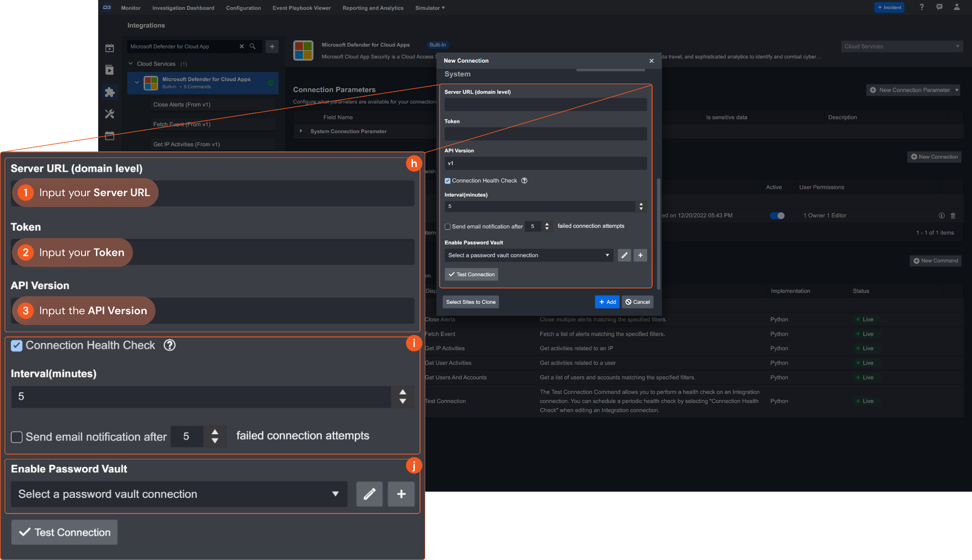Viewport: 972px width, 560px height.
Task: Open the tools wrench sidebar icon
Action: pyautogui.click(x=110, y=114)
